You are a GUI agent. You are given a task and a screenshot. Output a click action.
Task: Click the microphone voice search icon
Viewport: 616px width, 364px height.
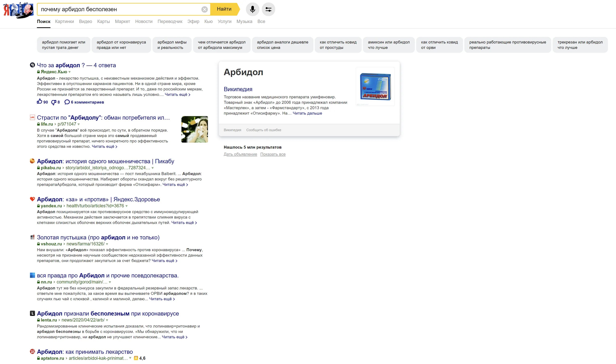coord(252,9)
